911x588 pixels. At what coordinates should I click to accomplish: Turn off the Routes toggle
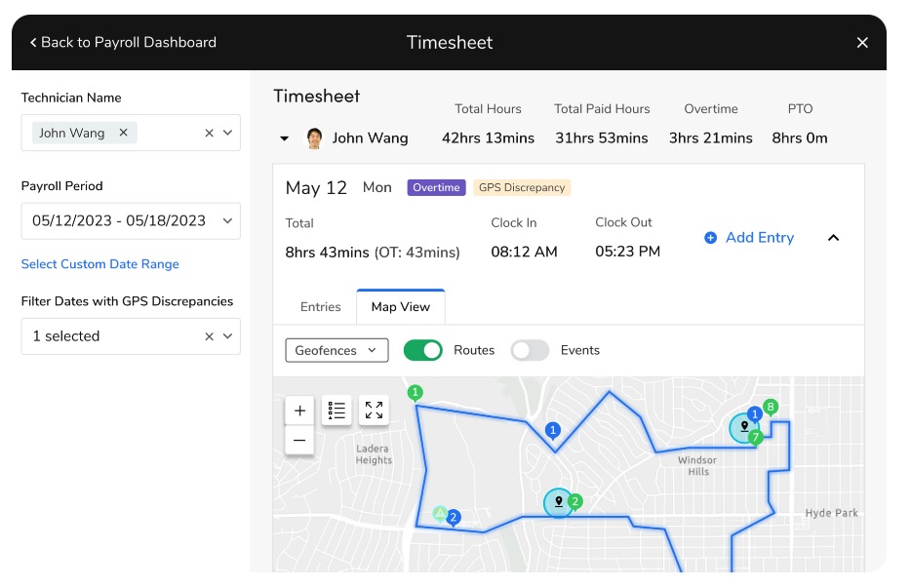[423, 350]
